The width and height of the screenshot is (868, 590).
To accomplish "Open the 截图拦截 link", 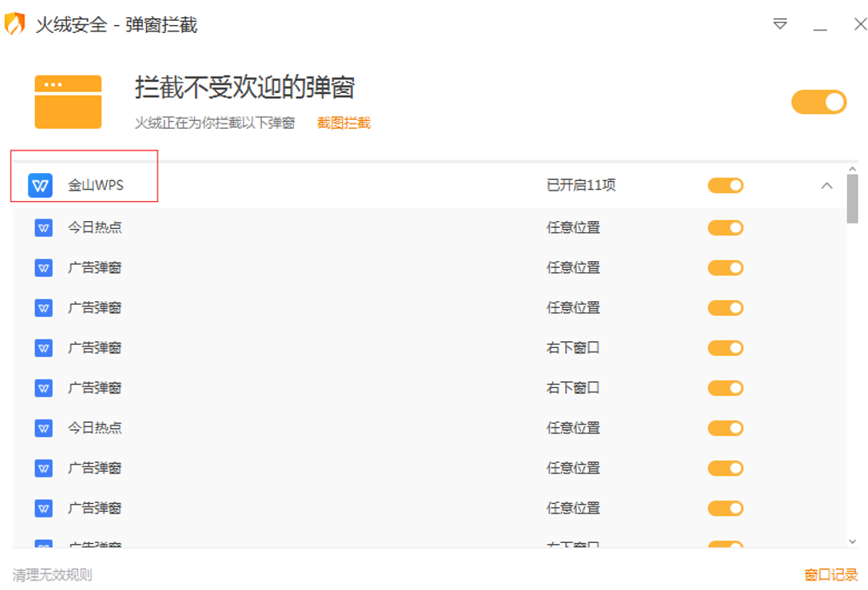I will [x=344, y=123].
